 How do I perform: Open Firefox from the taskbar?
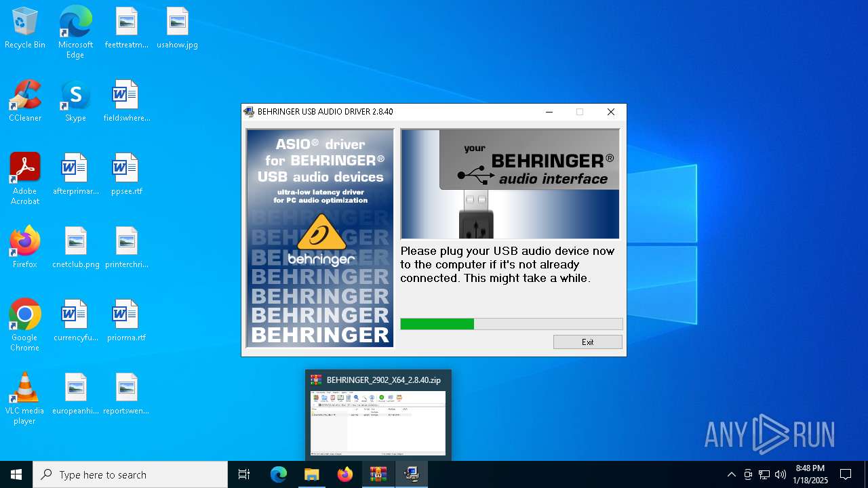pyautogui.click(x=345, y=474)
